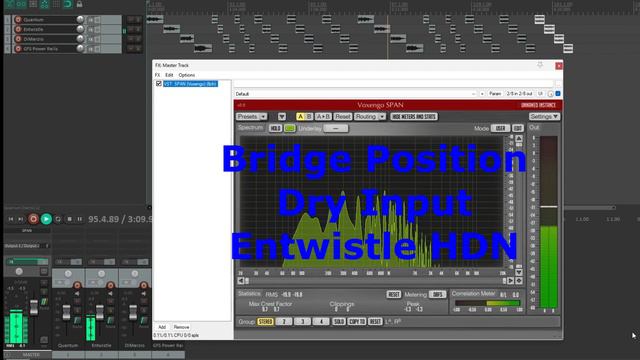Click Copy To in the Group row
Viewport: 640px width, 360px height.
coord(357,322)
